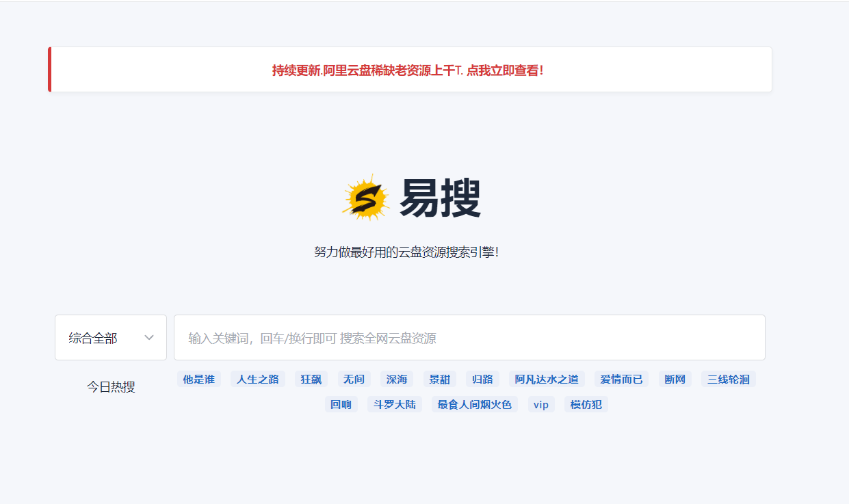Choose the 三线轮洄 hot search tag
Screen dimensions: 849x504
[x=729, y=379]
